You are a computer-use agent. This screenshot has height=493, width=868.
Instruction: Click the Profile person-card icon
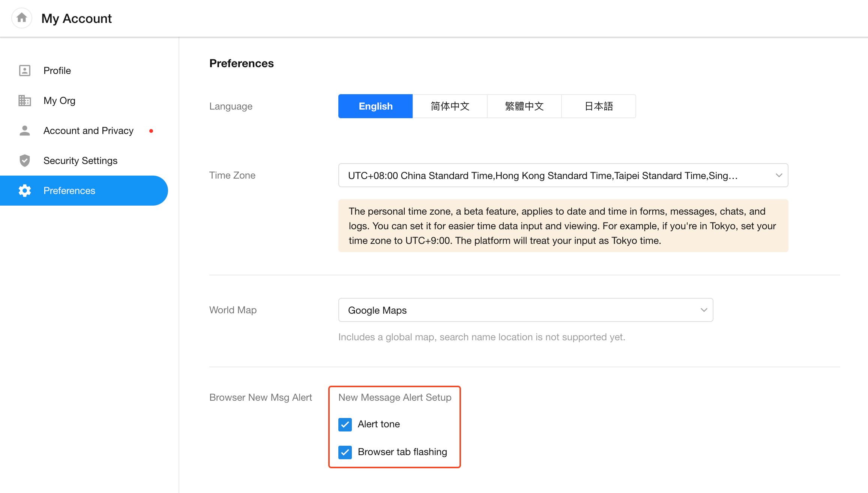[x=25, y=71]
